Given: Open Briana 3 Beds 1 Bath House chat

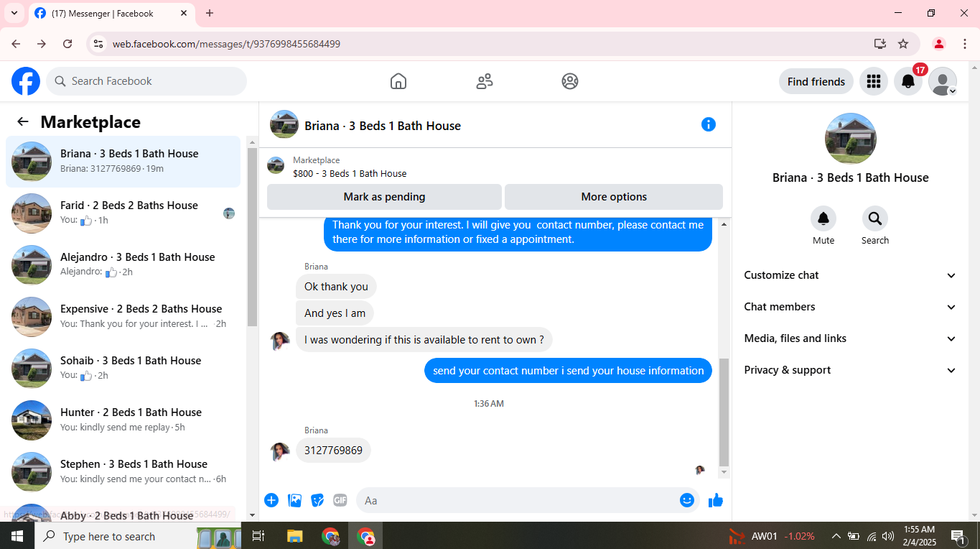Looking at the screenshot, I should (123, 162).
